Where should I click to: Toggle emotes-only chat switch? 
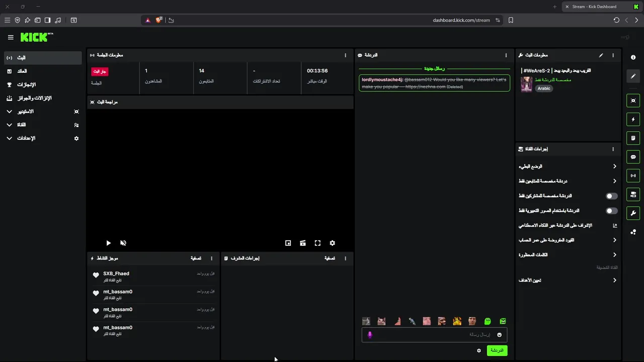[x=612, y=211]
